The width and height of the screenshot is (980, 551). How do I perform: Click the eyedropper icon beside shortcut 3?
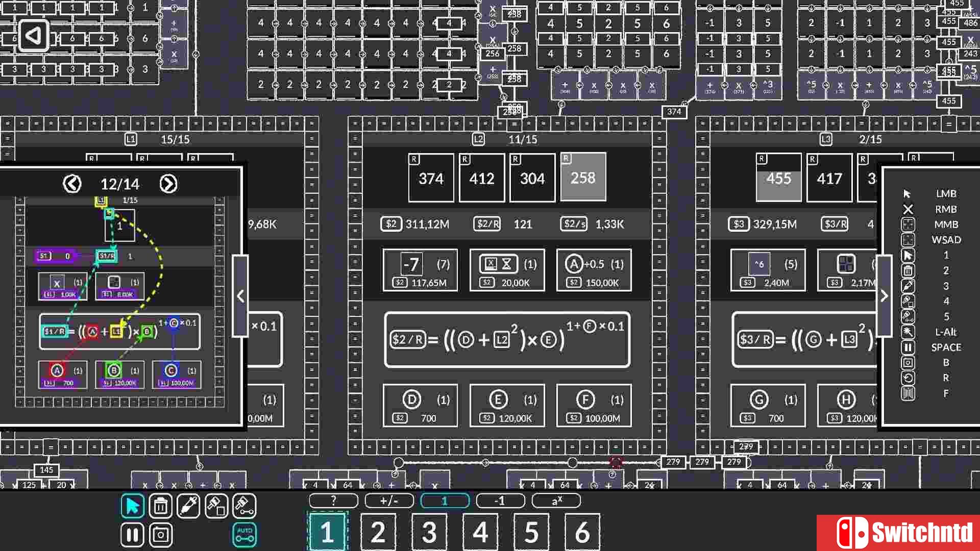click(x=908, y=286)
